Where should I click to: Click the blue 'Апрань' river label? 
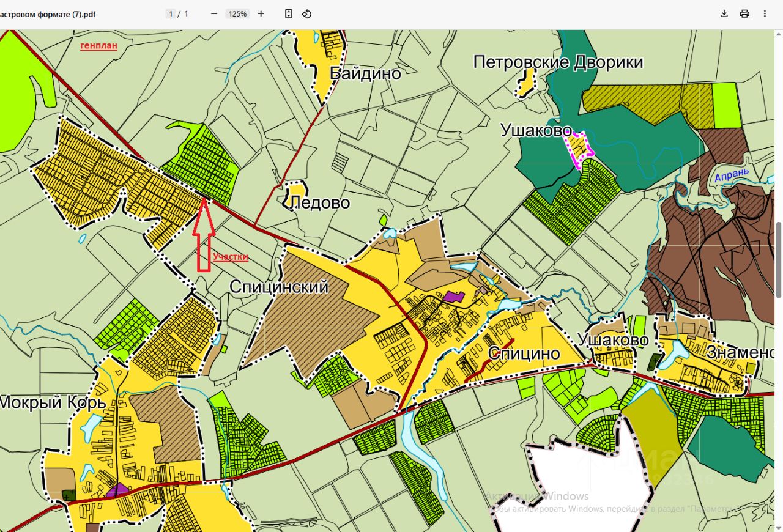point(732,175)
